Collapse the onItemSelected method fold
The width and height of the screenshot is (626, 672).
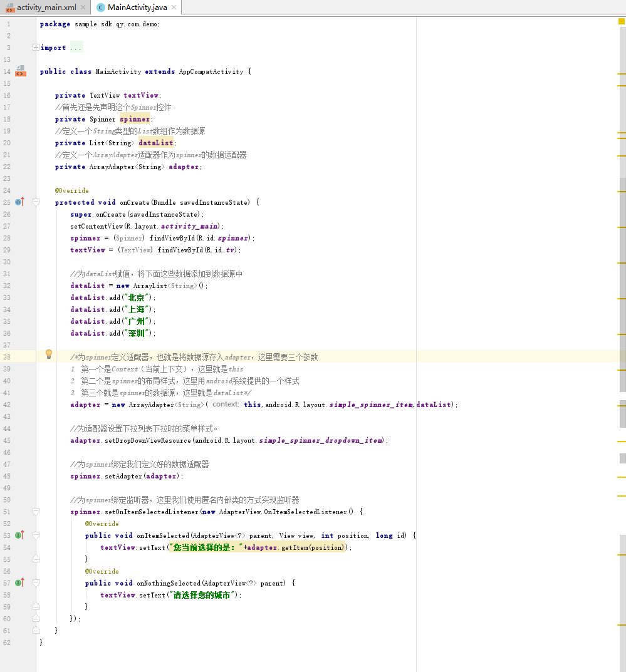tap(36, 535)
